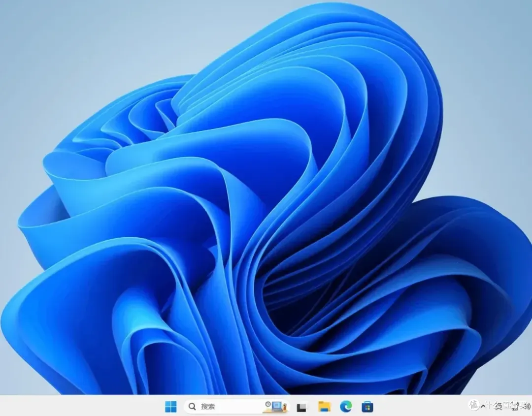Launch Microsoft Store from the taskbar

[367, 407]
